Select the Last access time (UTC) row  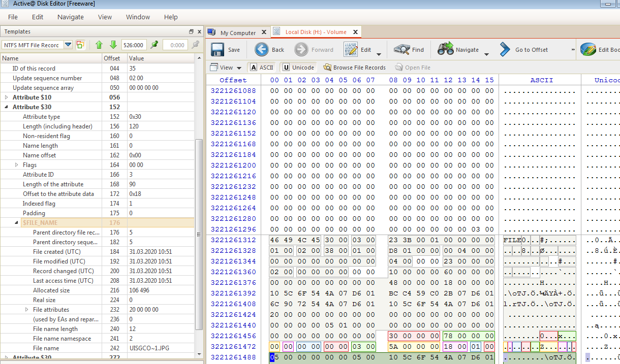(x=97, y=280)
